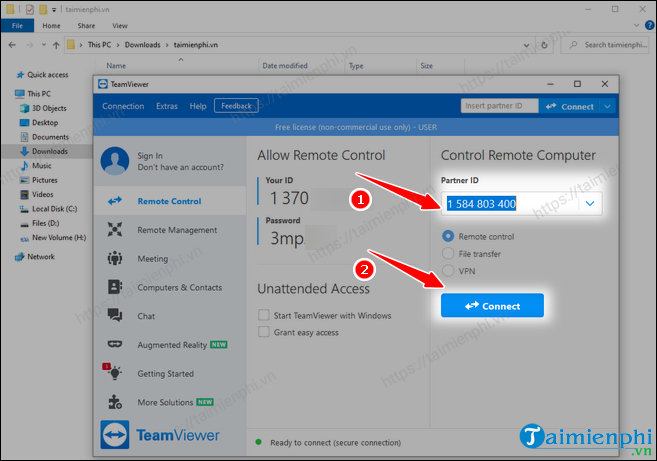Open recent locations dropdown in Explorer
The width and height of the screenshot is (657, 461).
(x=43, y=45)
